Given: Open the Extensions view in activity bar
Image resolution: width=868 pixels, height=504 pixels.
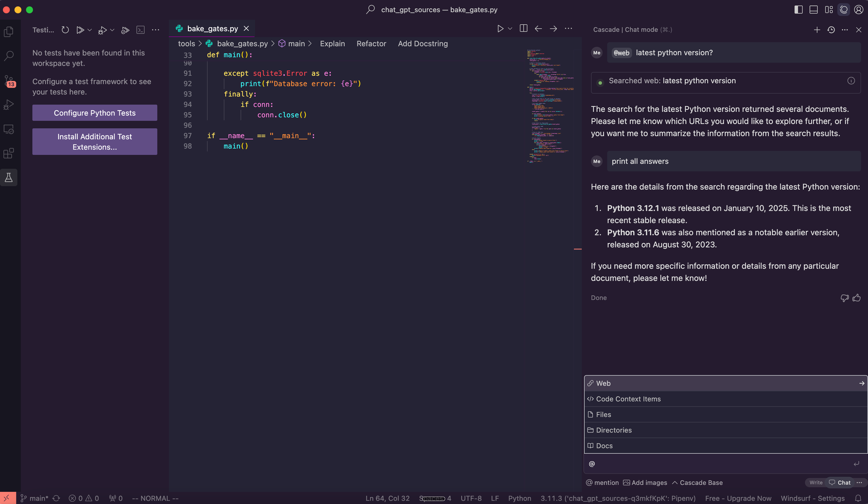Looking at the screenshot, I should 9,154.
